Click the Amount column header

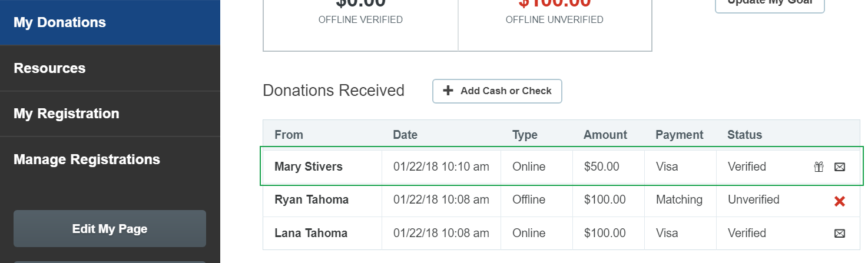(605, 135)
